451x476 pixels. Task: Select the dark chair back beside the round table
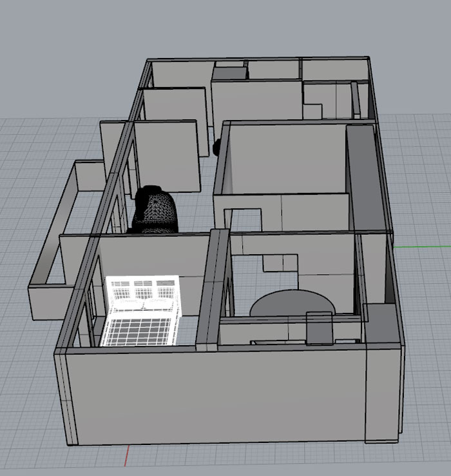(x=320, y=328)
